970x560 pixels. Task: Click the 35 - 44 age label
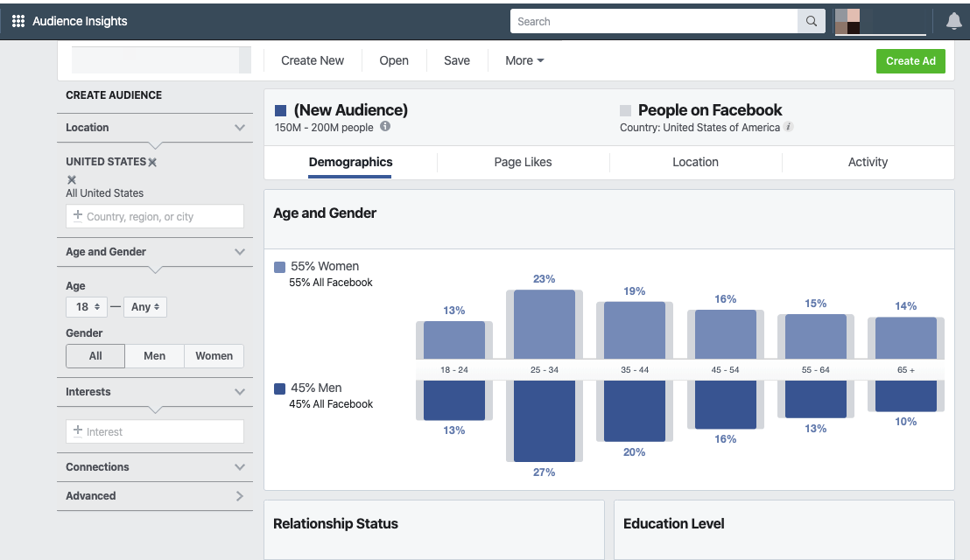[635, 369]
